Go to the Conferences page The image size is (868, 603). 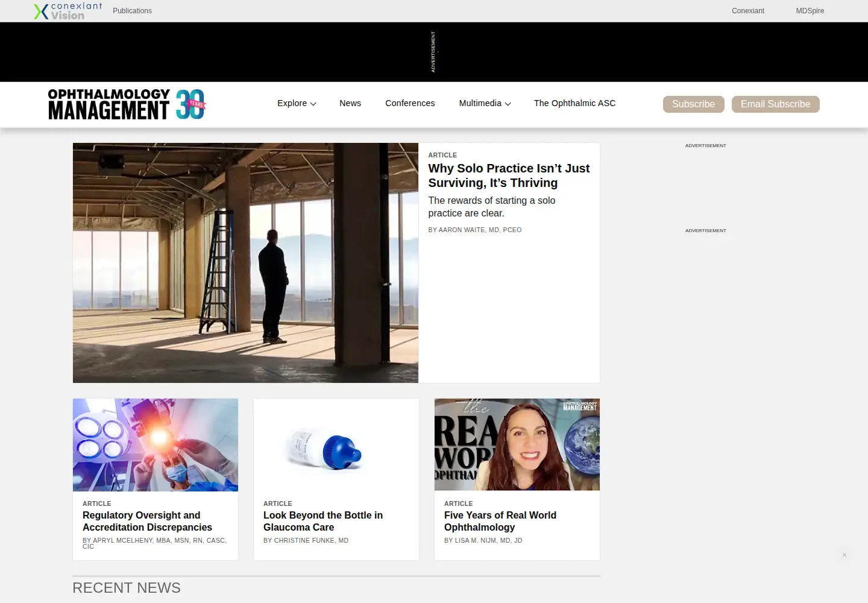[x=410, y=104]
